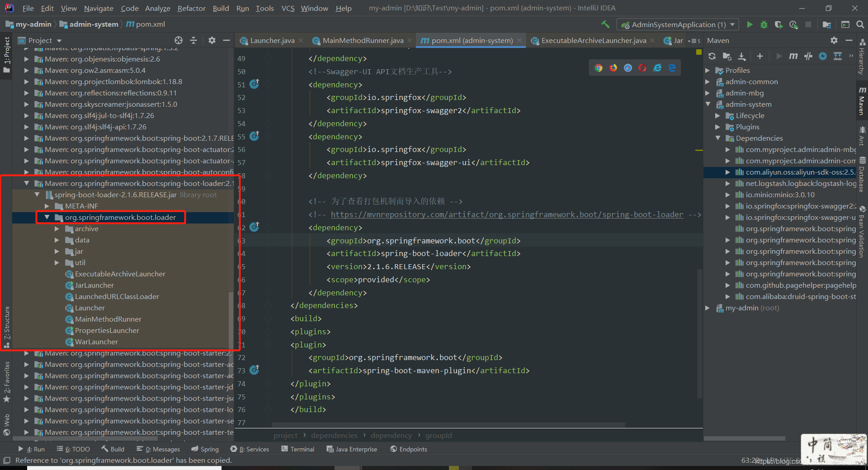Open the Endpoints tool window
The height and width of the screenshot is (470, 868).
tap(409, 449)
